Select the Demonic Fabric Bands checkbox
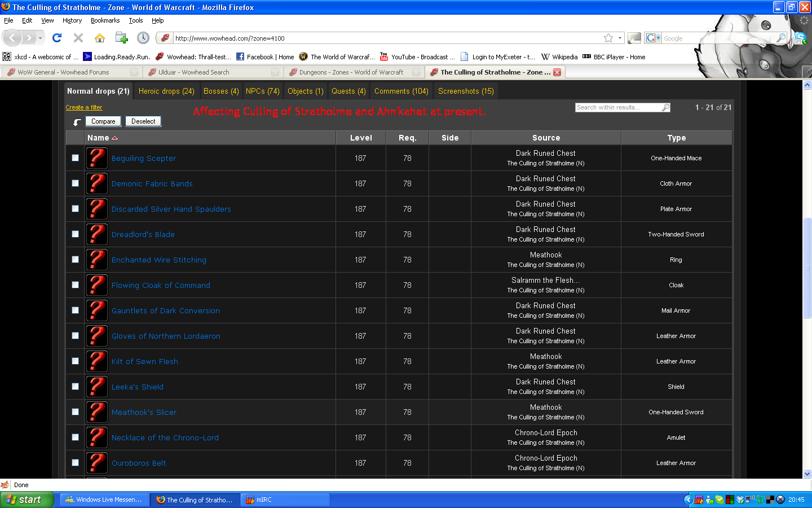The height and width of the screenshot is (508, 812). 76,183
